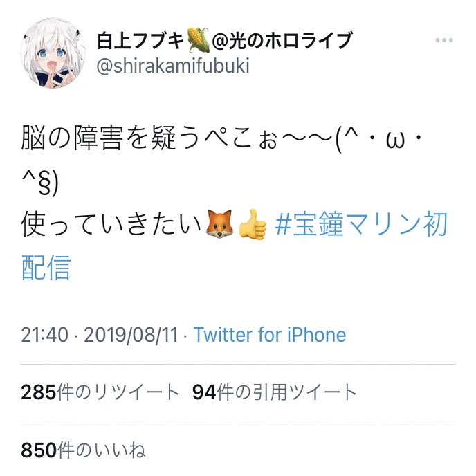Image resolution: width=476 pixels, height=476 pixels.
Task: Click the 2019/08/11 date
Action: (x=131, y=335)
